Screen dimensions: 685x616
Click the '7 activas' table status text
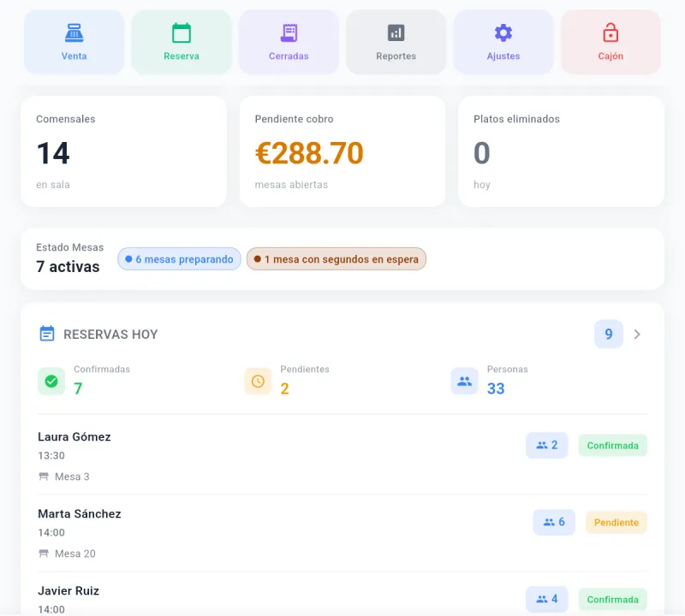coord(68,266)
